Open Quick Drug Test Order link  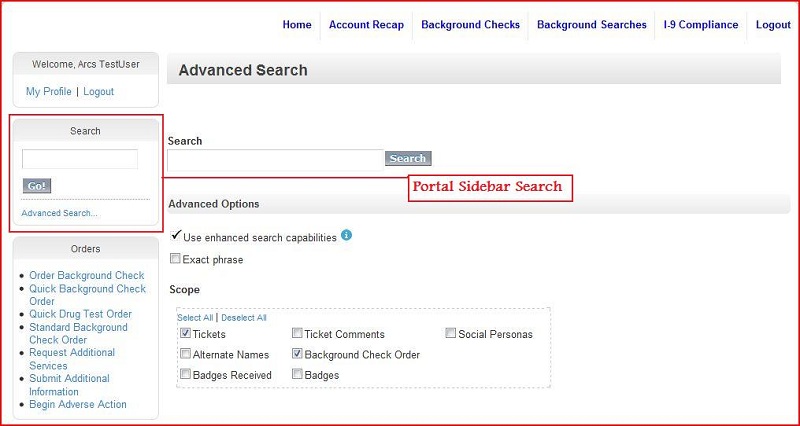(81, 314)
